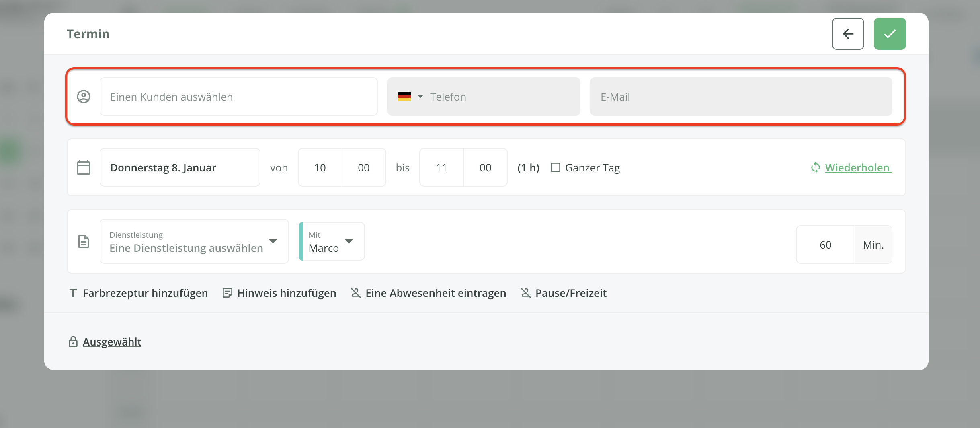
Task: Click the 60 minutes duration field
Action: 825,245
